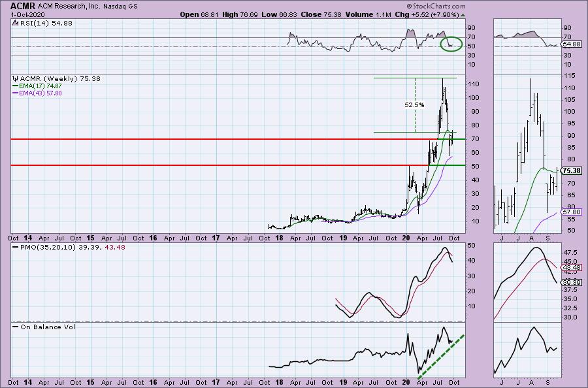Viewport: 588px width, 388px height.
Task: Click the 47.5 level on the PMO zoom axis
Action: 569,252
